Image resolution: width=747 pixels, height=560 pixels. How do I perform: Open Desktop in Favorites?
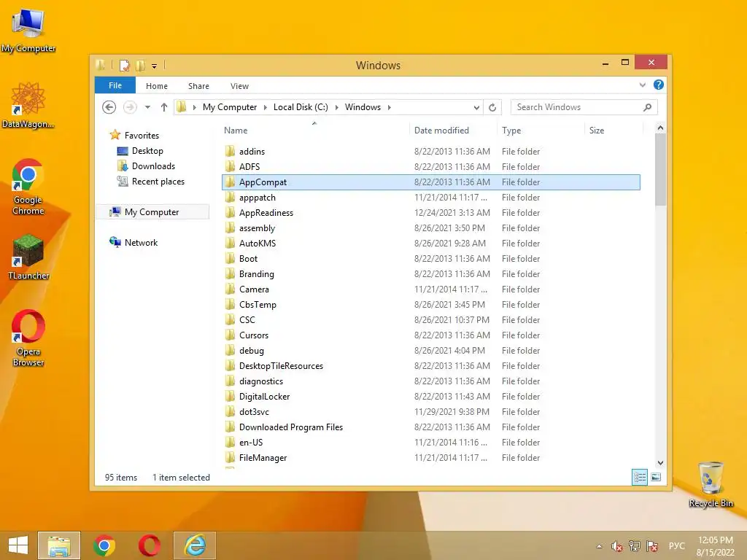[147, 151]
